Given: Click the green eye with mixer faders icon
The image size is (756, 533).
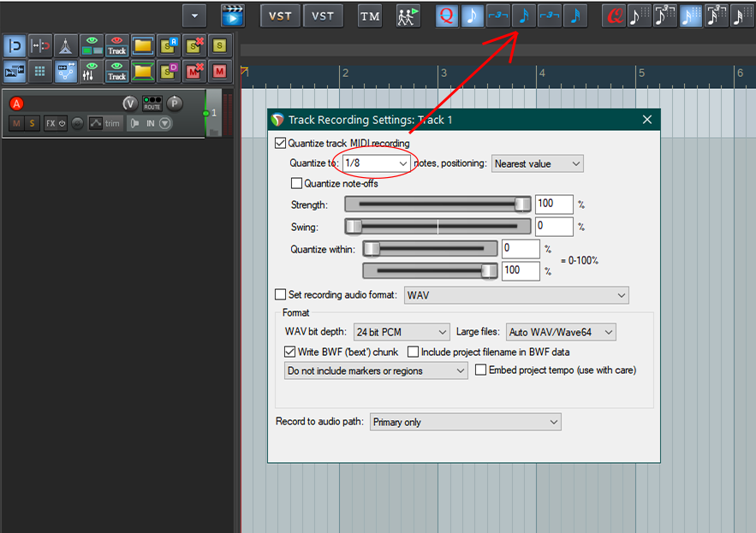Looking at the screenshot, I should pyautogui.click(x=91, y=71).
